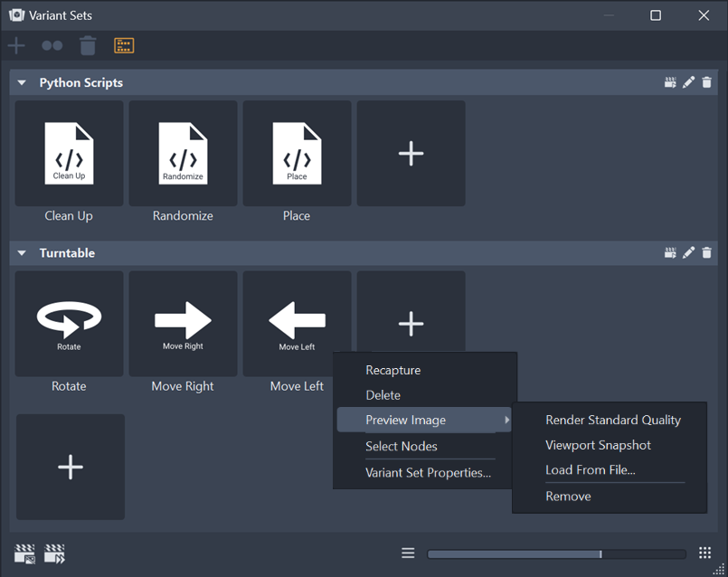The image size is (728, 577).
Task: Delete the Turntable group
Action: [x=706, y=253]
